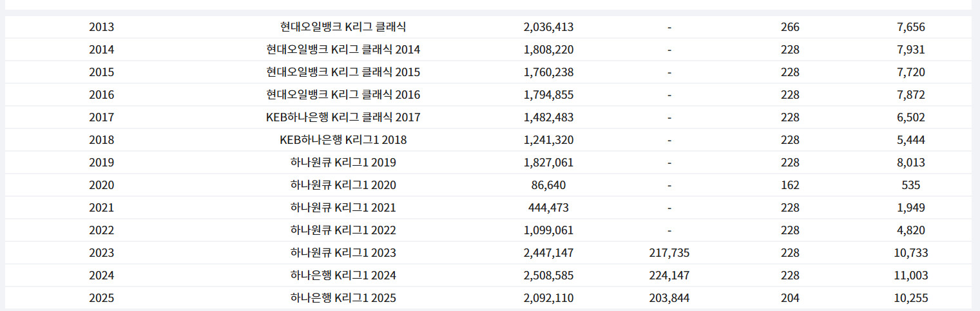The height and width of the screenshot is (311, 980).
Task: Click match count 266
Action: click(x=789, y=27)
